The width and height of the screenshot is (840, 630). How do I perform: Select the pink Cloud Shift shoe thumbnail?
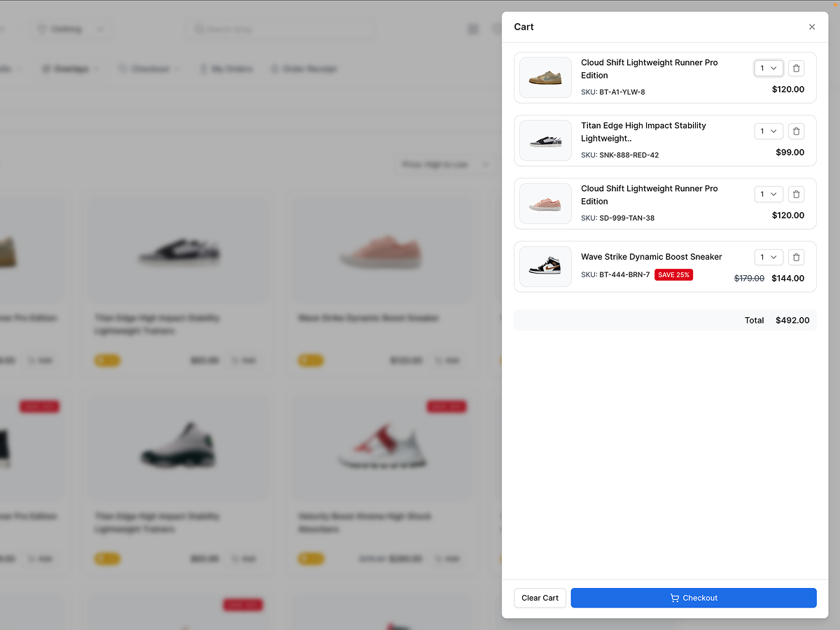[545, 204]
